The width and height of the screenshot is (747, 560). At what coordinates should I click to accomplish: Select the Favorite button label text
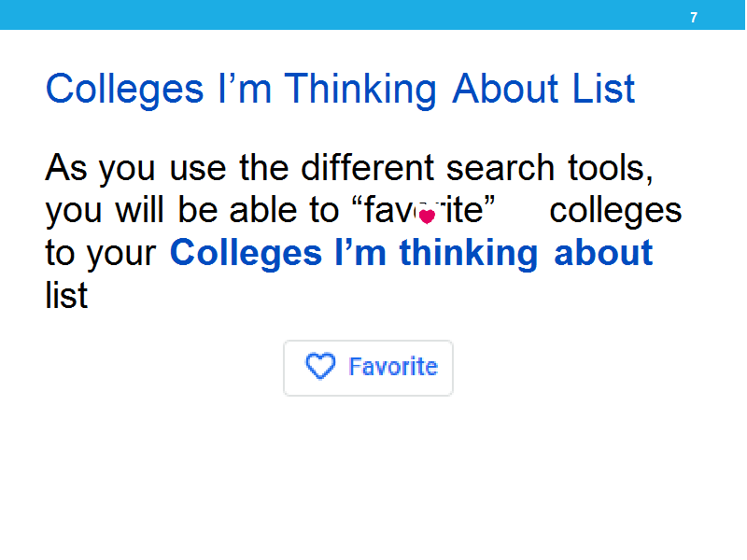[393, 367]
